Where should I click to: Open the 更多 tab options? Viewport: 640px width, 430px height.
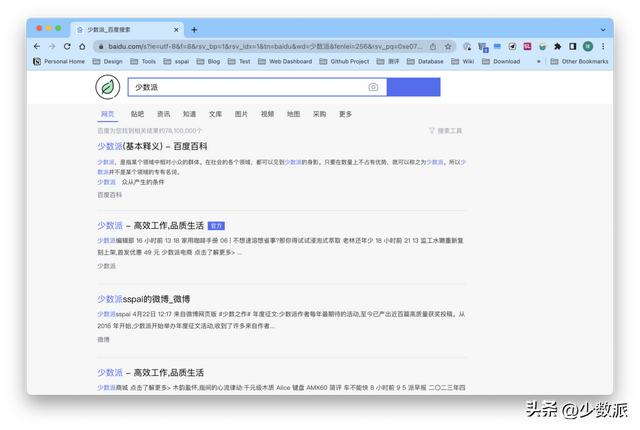tap(345, 114)
